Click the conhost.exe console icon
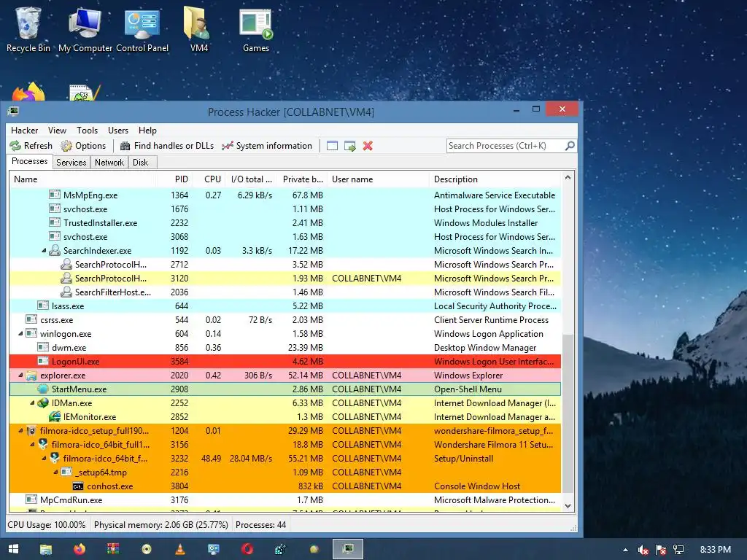 (x=78, y=486)
